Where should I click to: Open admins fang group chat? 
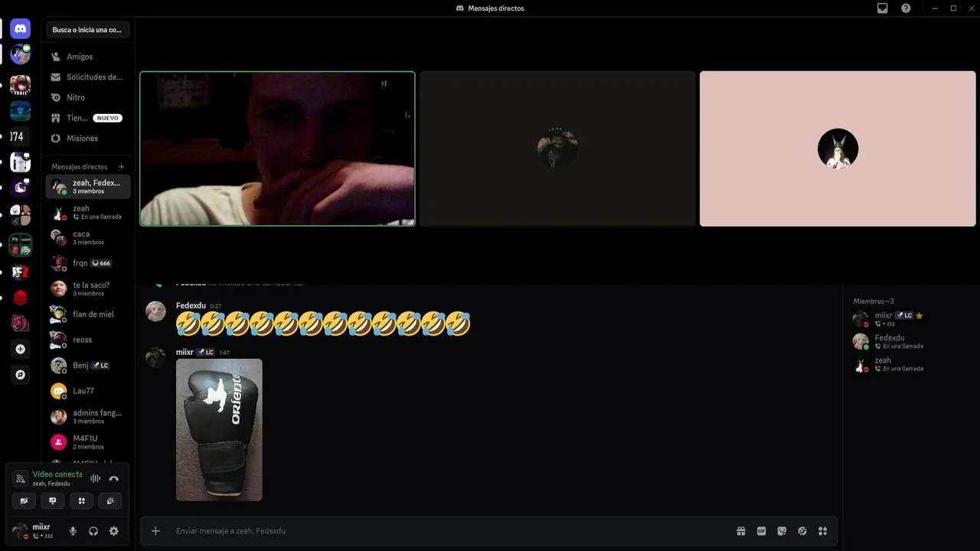pyautogui.click(x=87, y=416)
